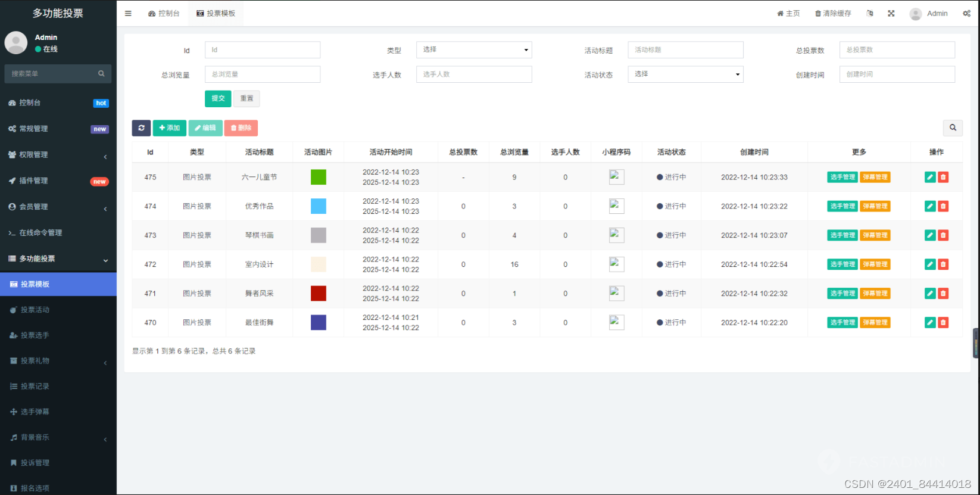Image resolution: width=980 pixels, height=495 pixels.
Task: Click the edit pencil icon for row 475
Action: (930, 177)
